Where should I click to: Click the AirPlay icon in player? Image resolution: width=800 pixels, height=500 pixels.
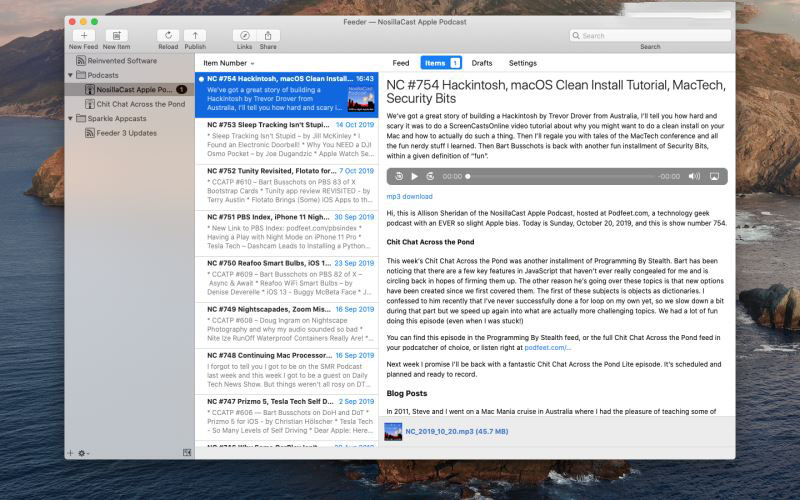point(714,177)
